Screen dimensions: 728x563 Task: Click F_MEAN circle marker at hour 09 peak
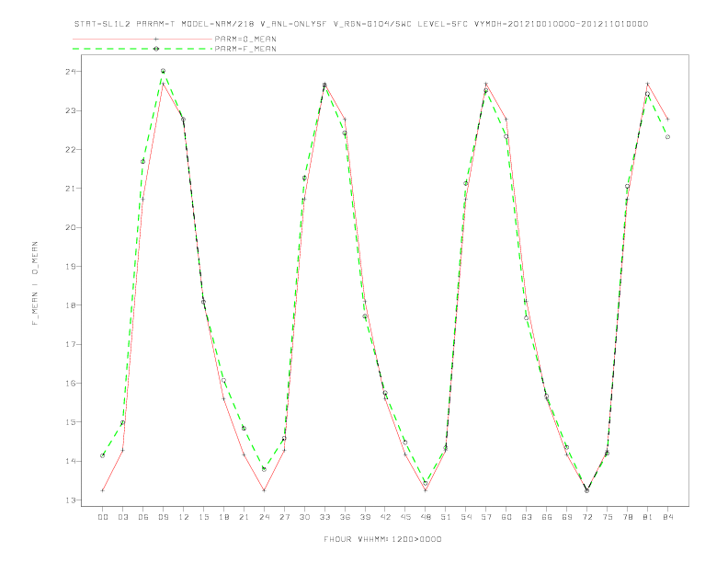(163, 71)
